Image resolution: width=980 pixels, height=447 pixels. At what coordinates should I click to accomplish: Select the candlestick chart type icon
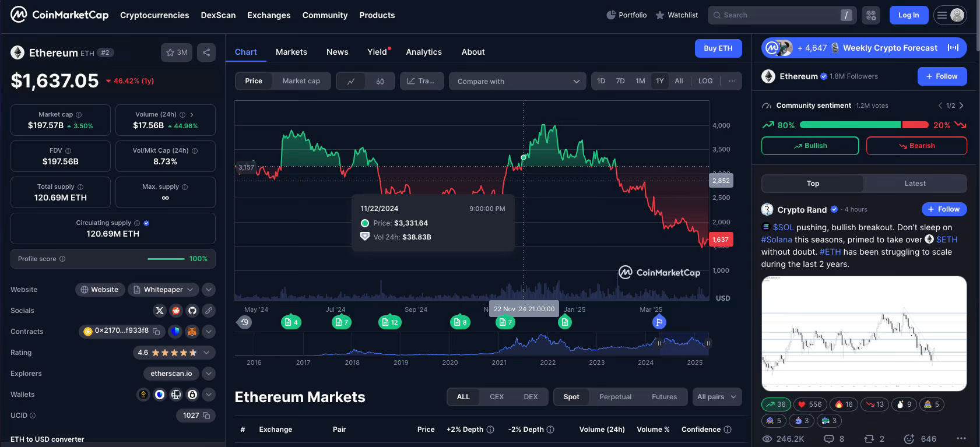(380, 81)
